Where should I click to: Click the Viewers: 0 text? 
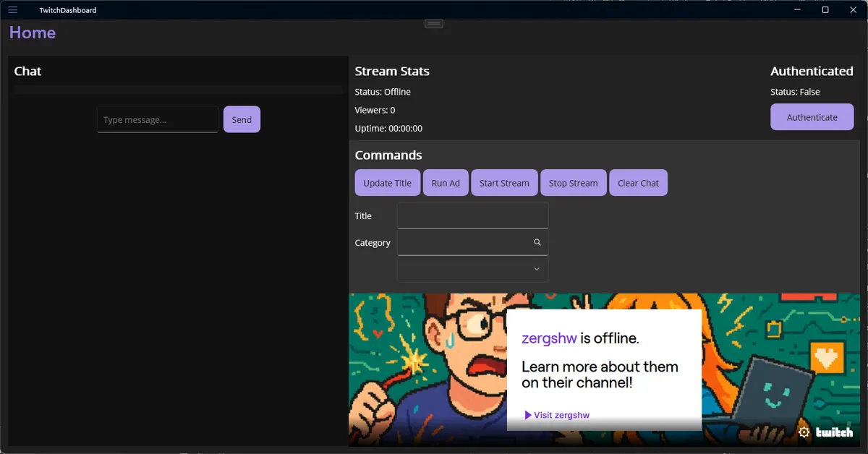point(375,110)
